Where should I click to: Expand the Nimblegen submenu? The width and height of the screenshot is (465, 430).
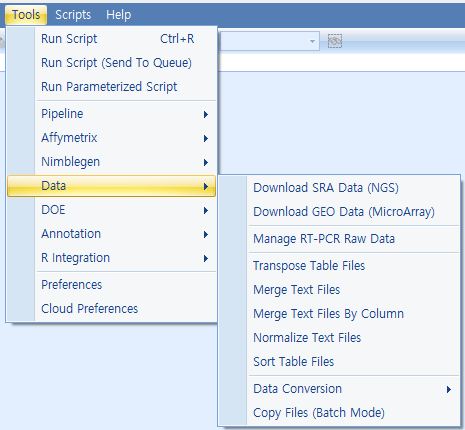pyautogui.click(x=112, y=162)
